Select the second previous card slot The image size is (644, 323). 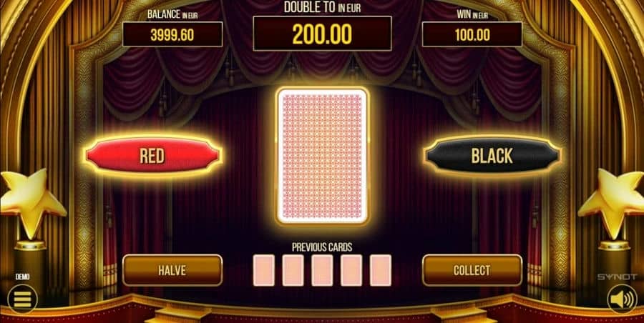click(x=293, y=270)
